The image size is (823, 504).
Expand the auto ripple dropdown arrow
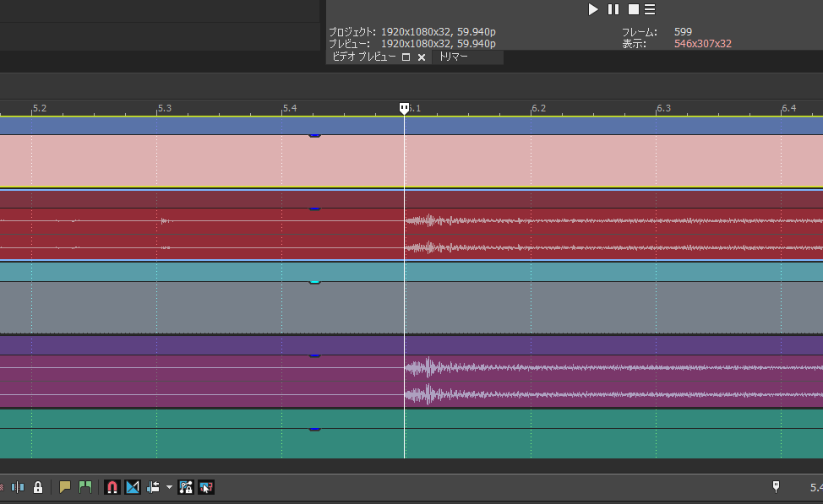point(169,487)
